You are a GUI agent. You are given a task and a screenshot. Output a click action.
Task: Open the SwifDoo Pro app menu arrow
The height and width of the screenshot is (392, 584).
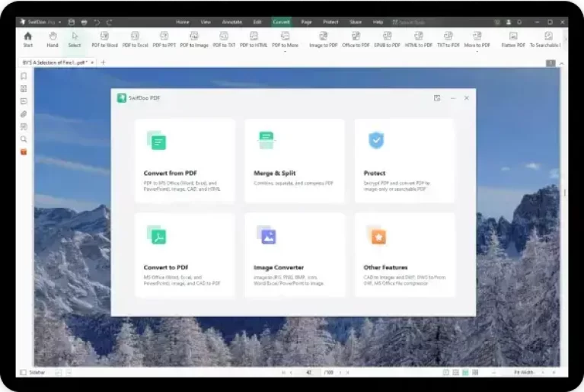coord(59,22)
